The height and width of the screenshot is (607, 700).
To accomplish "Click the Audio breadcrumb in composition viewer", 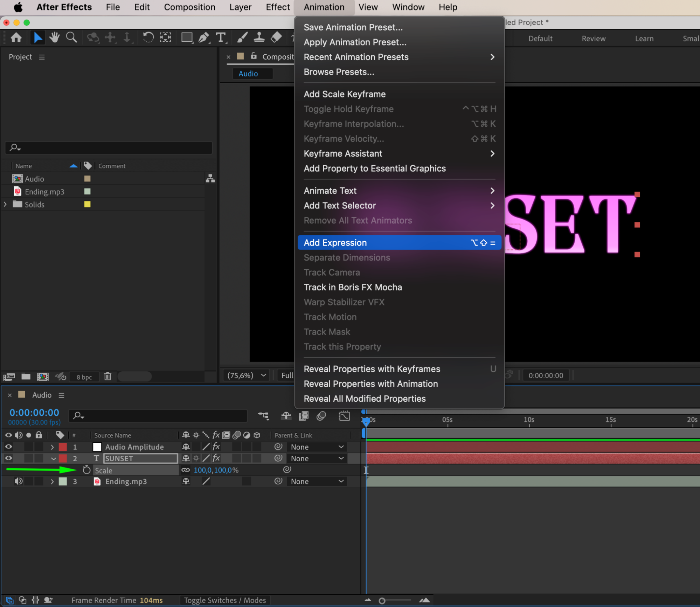I will pos(248,74).
